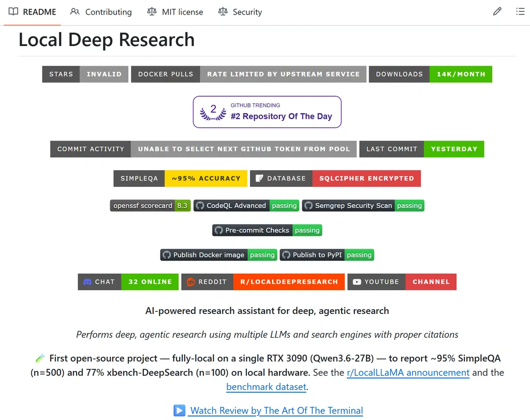Click the blue play button icon

click(x=180, y=411)
